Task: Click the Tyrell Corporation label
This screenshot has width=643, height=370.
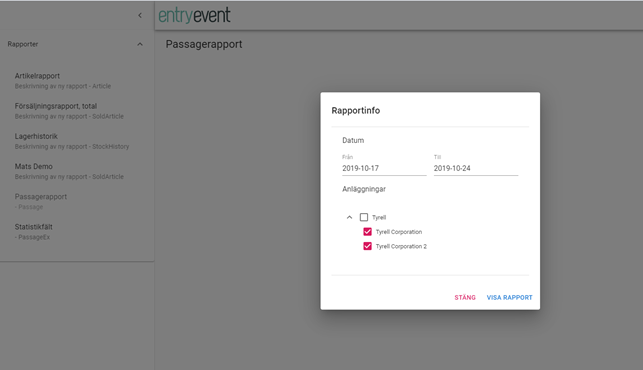Action: pyautogui.click(x=399, y=232)
